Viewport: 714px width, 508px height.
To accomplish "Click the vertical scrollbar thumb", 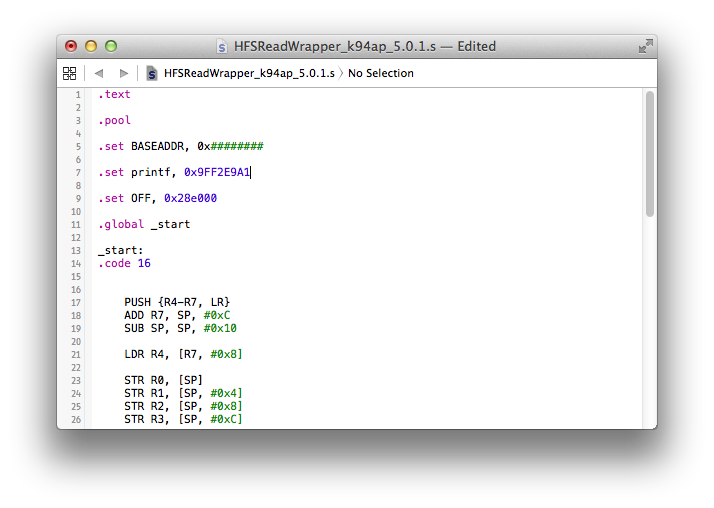I will (x=650, y=154).
